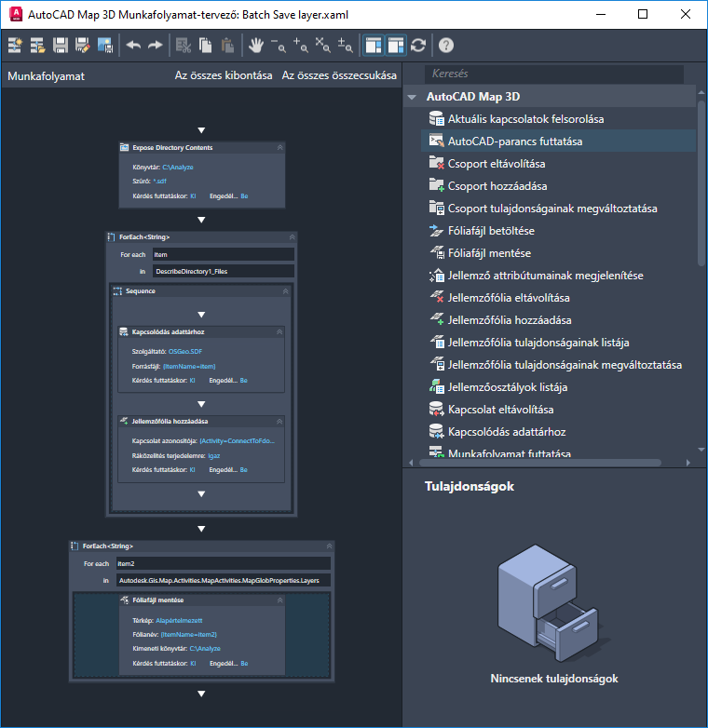Select Jellemzőfólia tulajdonságainak listája
The image size is (708, 728).
click(x=558, y=343)
